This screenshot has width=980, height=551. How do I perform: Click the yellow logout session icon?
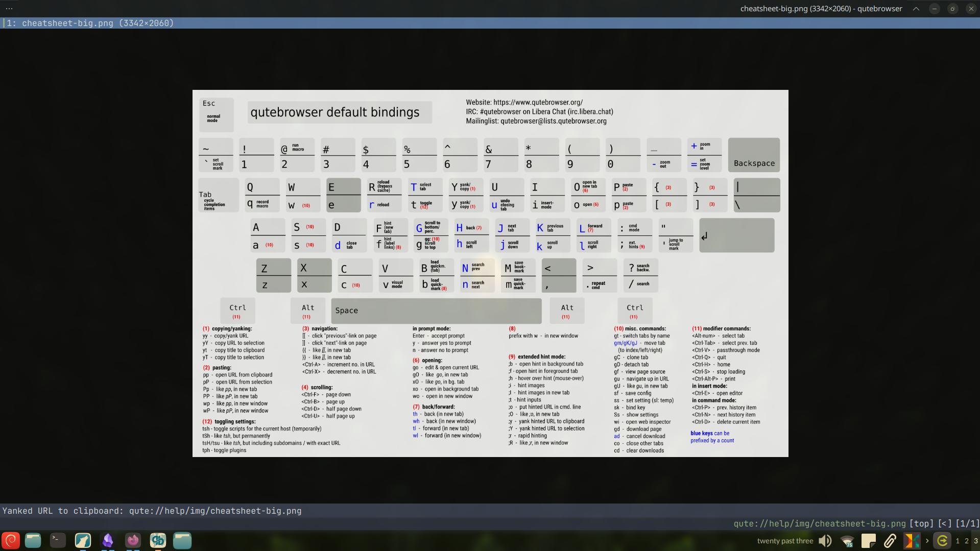click(x=943, y=541)
